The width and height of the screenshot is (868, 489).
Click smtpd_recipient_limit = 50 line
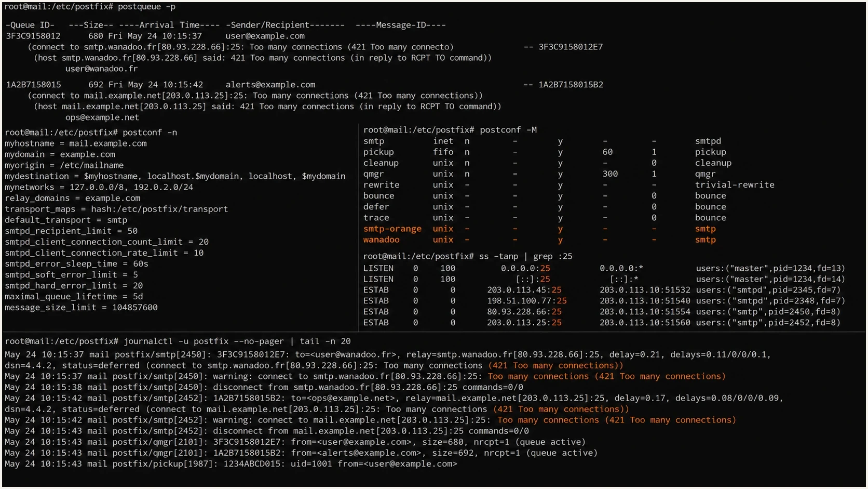pyautogui.click(x=71, y=231)
